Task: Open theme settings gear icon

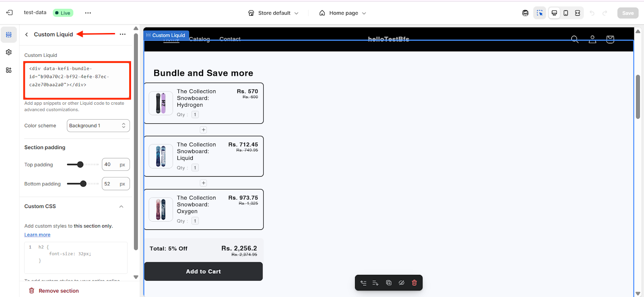Action: 9,52
